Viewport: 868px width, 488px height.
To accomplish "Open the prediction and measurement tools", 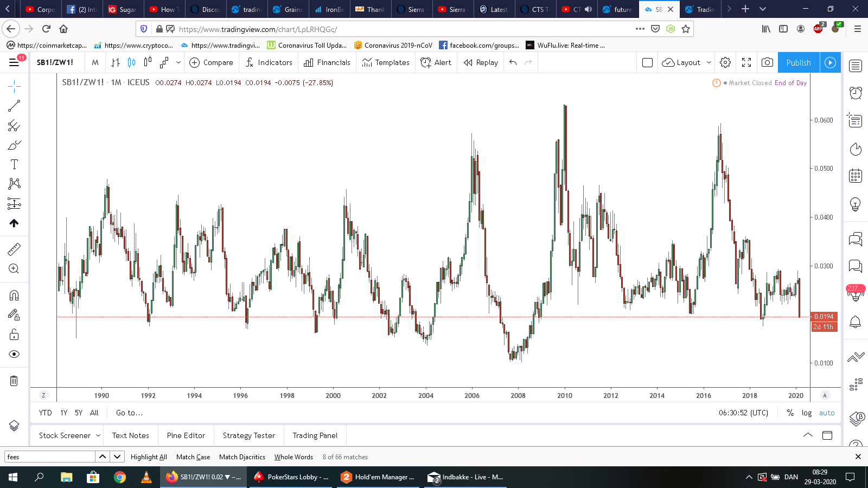I will [x=14, y=204].
